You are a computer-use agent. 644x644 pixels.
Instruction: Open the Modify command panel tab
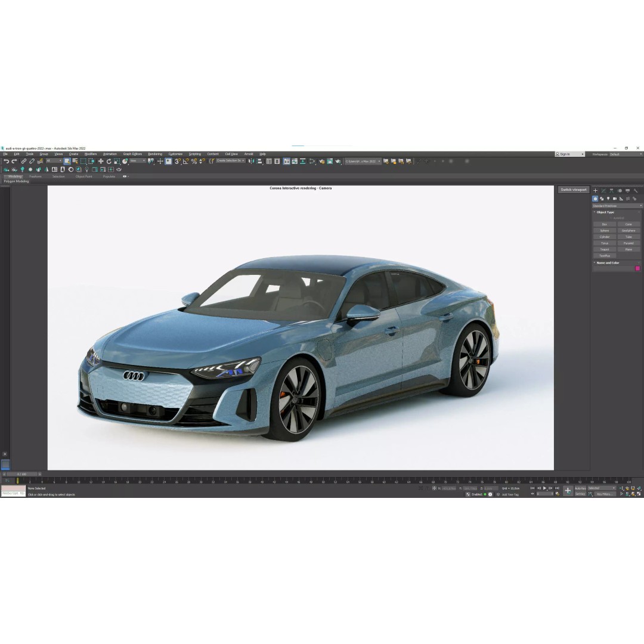click(x=603, y=191)
